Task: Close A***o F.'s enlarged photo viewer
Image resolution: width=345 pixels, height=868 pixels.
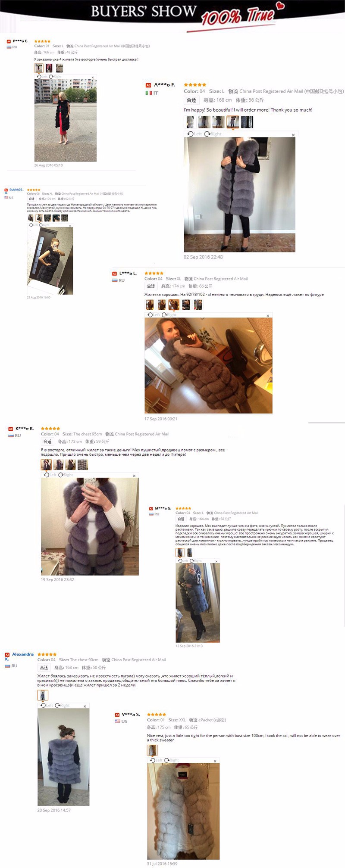Action: tap(293, 135)
